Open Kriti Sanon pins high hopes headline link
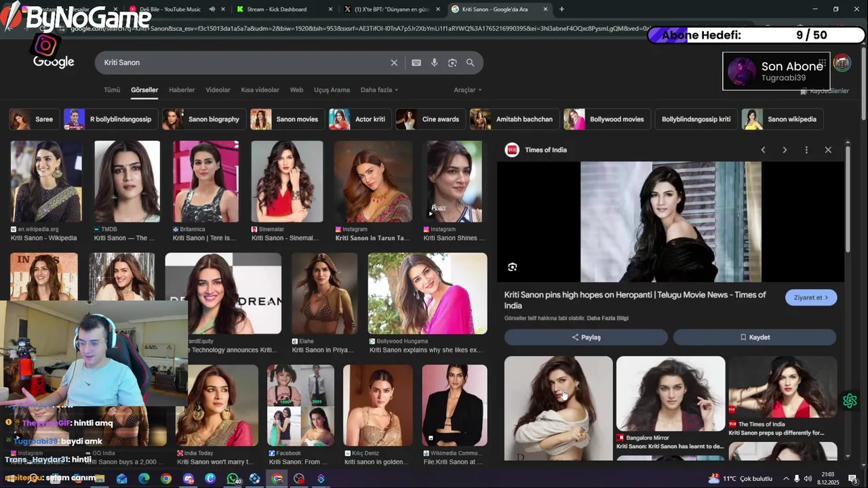 [635, 300]
